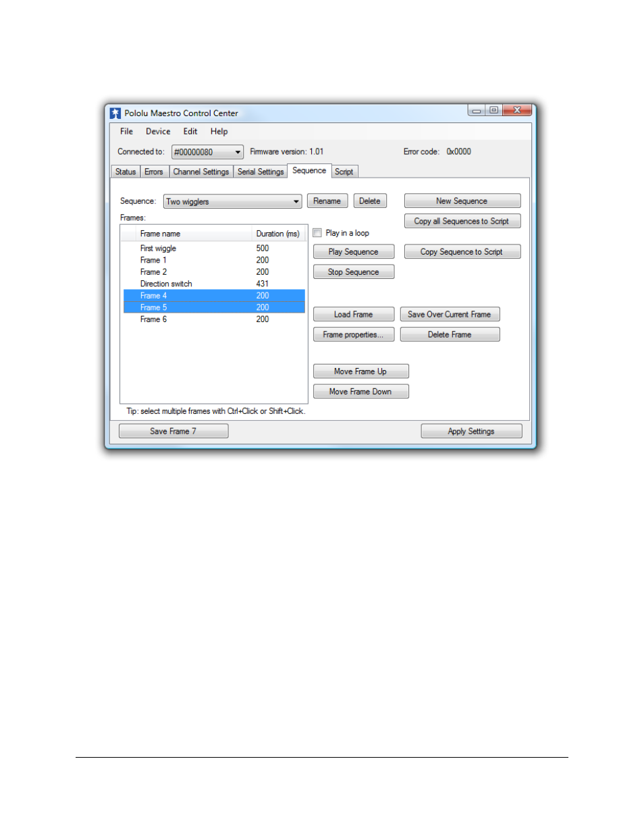The image size is (644, 834).
Task: Open the Device menu
Action: (x=158, y=132)
